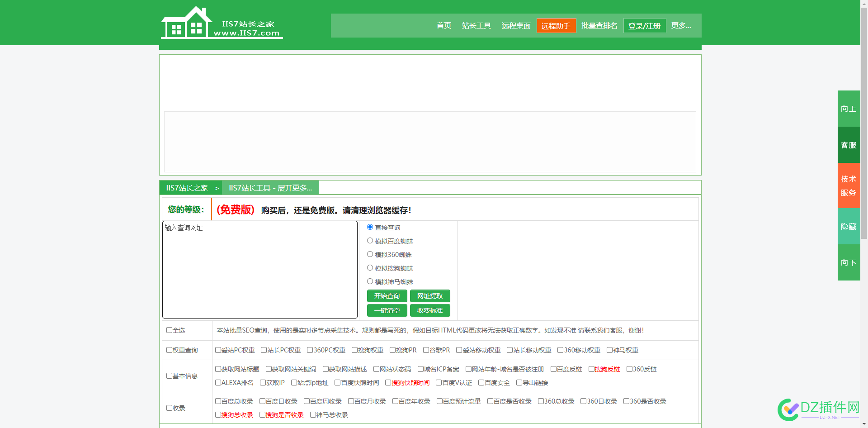Screen dimensions: 868x428
Task: Click the IIS7站长之家 breadcrumb tab
Action: tap(187, 188)
